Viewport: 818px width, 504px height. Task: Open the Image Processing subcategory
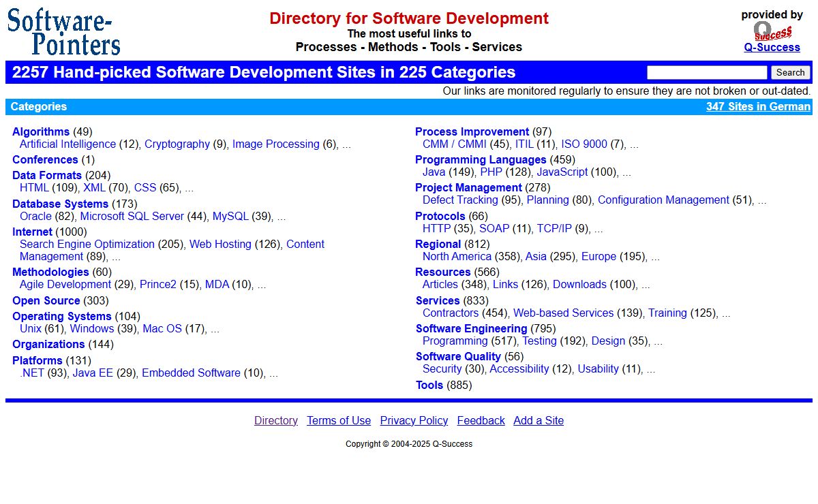click(x=276, y=144)
